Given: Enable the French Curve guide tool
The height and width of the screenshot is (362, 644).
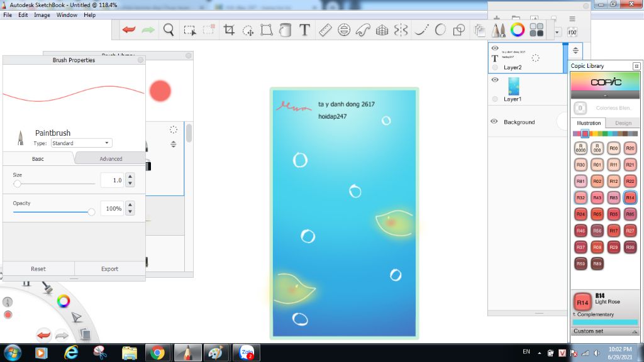Looking at the screenshot, I should [363, 30].
